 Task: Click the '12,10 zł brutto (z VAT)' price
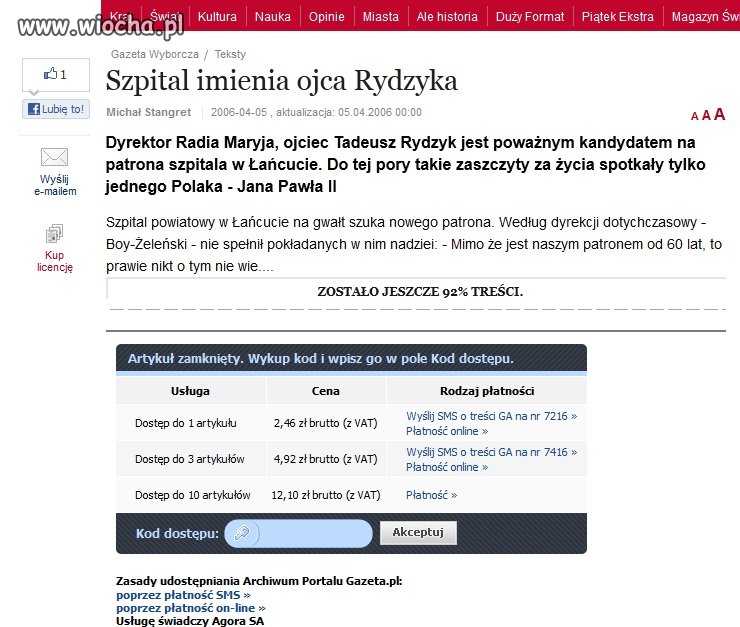[x=326, y=495]
